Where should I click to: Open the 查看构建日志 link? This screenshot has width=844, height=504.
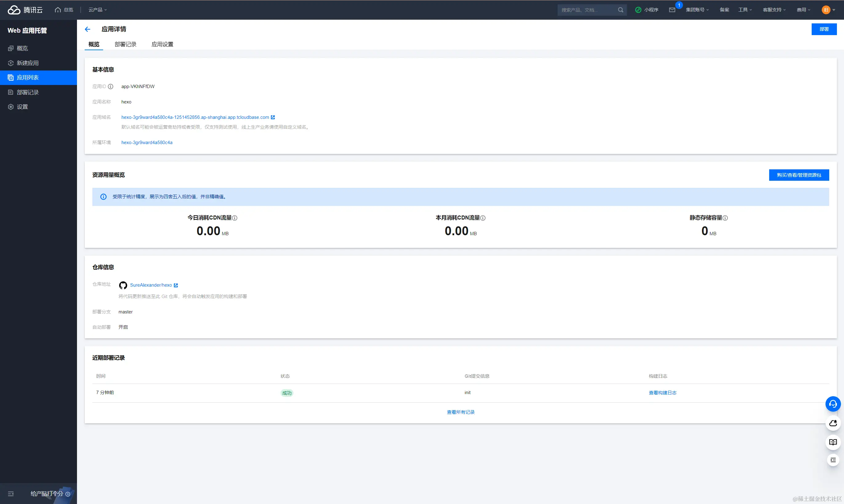click(x=662, y=393)
